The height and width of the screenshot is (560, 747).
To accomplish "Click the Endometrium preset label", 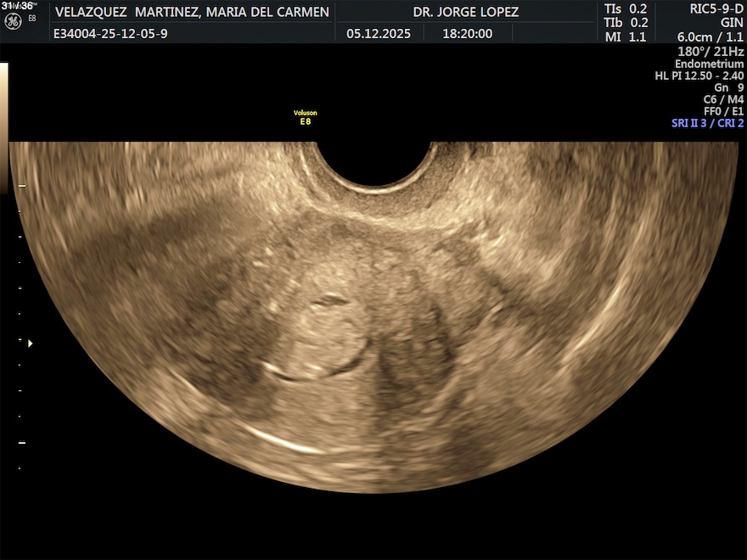I will click(x=709, y=64).
